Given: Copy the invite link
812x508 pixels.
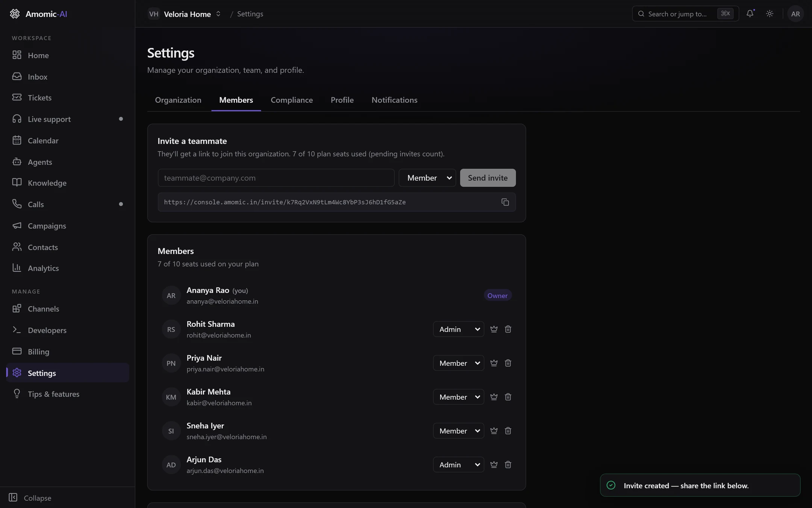Looking at the screenshot, I should pos(505,202).
